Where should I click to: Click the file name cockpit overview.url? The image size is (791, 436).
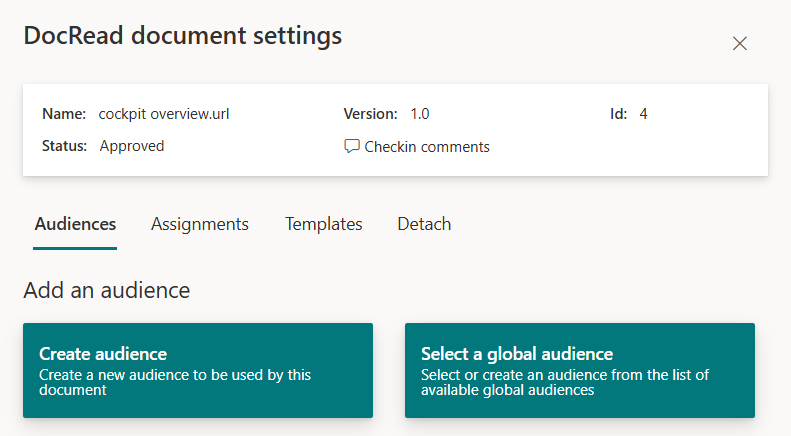(x=164, y=114)
